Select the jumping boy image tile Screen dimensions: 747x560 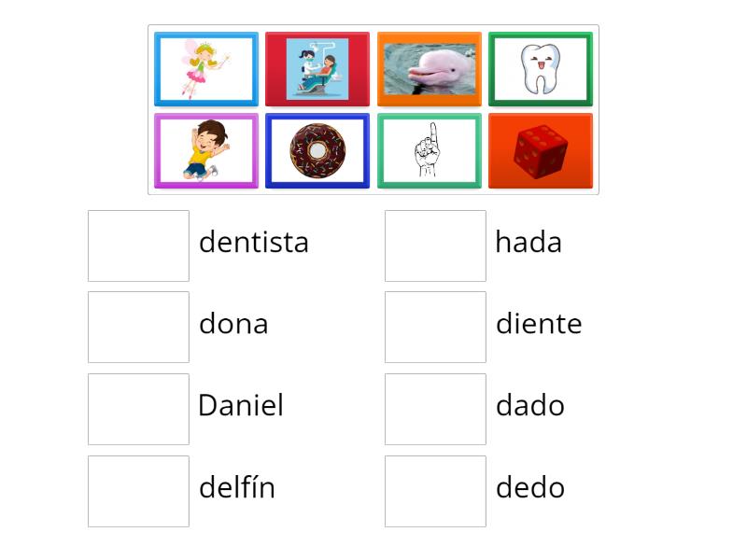(206, 151)
